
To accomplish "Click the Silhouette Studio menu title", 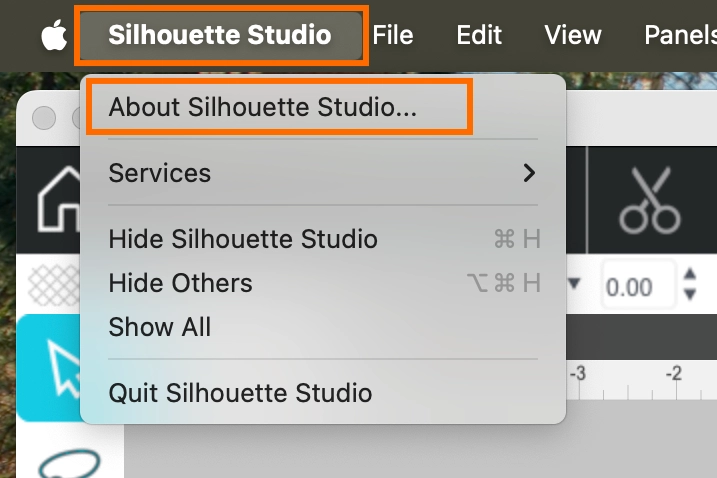I will click(x=219, y=36).
